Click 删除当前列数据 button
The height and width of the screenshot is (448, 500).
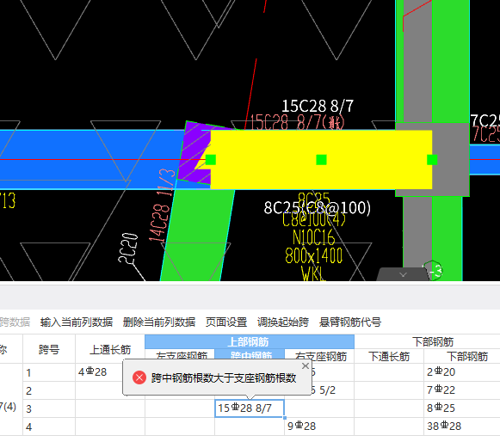coord(159,322)
